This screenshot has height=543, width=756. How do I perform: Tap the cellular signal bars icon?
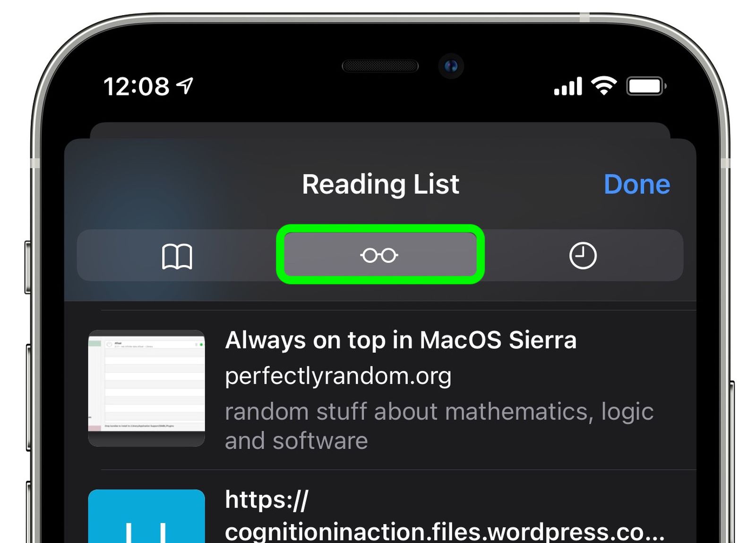click(568, 86)
